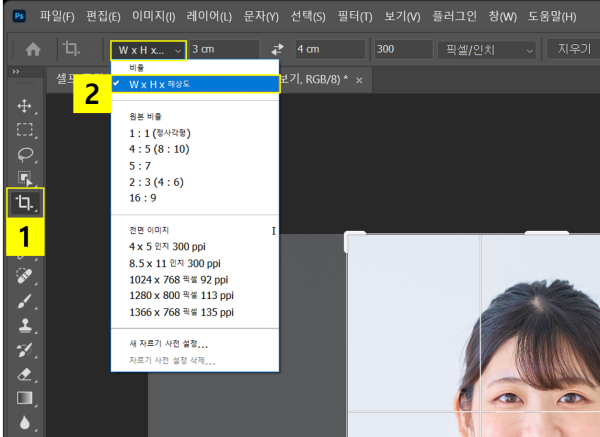Screen dimensions: 600x437
Task: Select the Lasso tool
Action: coord(25,154)
